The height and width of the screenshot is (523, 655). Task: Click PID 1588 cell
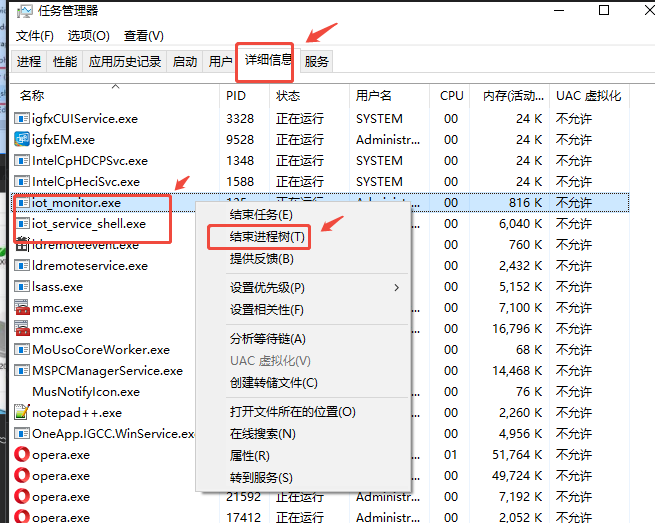click(240, 182)
